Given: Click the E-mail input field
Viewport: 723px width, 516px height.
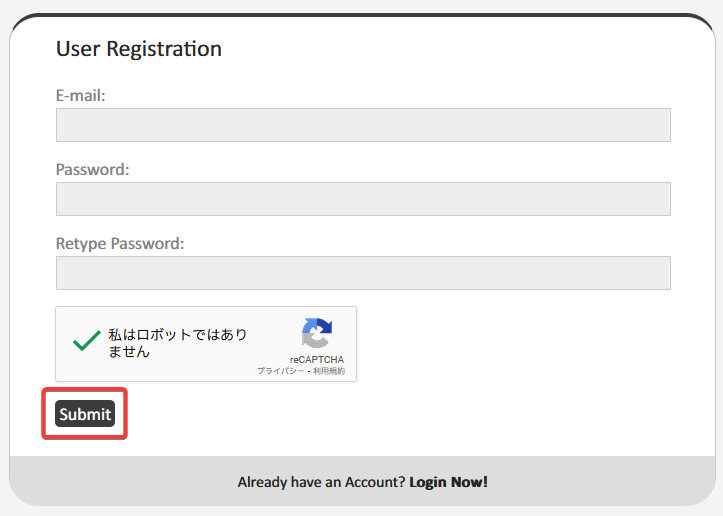Looking at the screenshot, I should 363,125.
